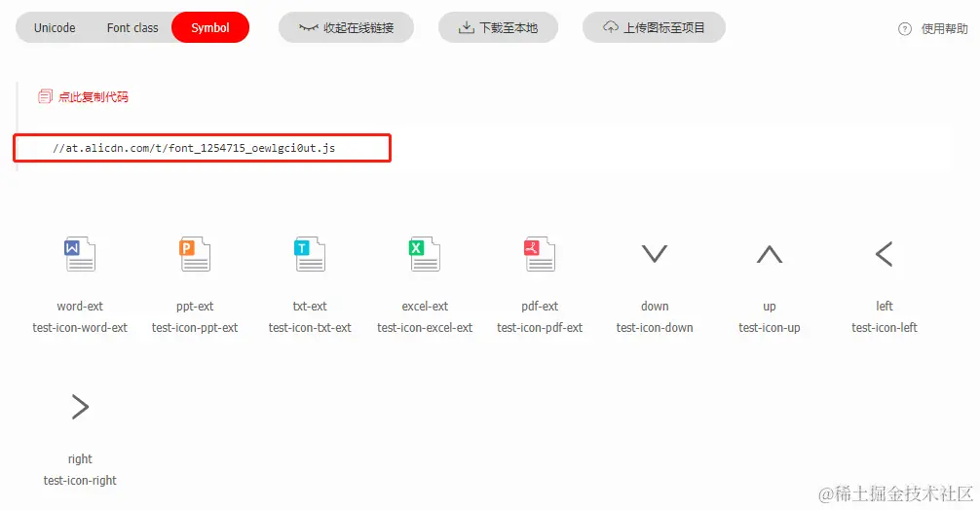Switch to the Font class tab
The height and width of the screenshot is (510, 980).
132,27
